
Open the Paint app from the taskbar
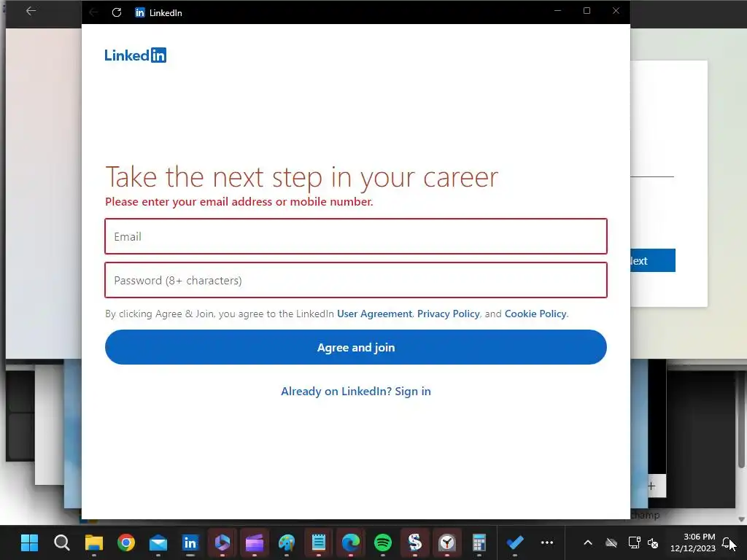(286, 542)
